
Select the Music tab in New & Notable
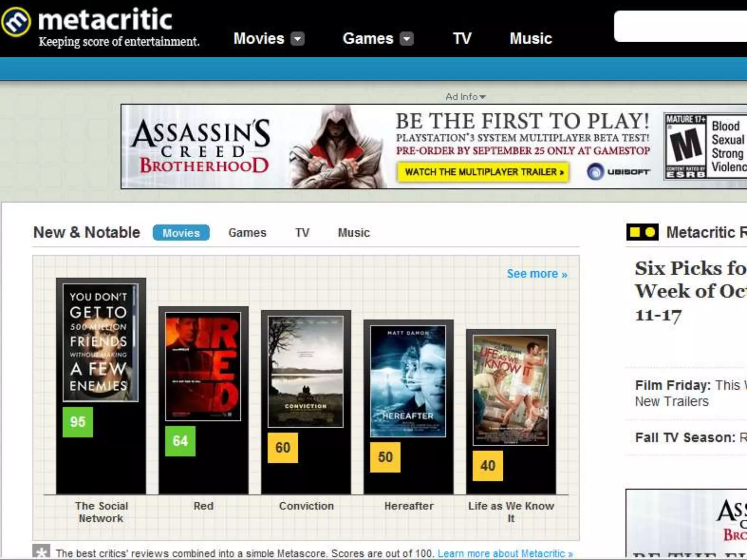(x=354, y=233)
